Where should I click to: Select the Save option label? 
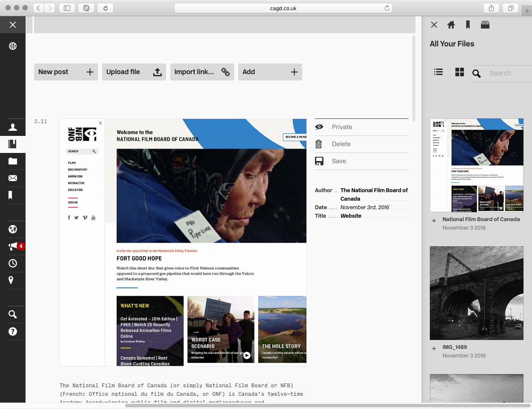pyautogui.click(x=339, y=161)
